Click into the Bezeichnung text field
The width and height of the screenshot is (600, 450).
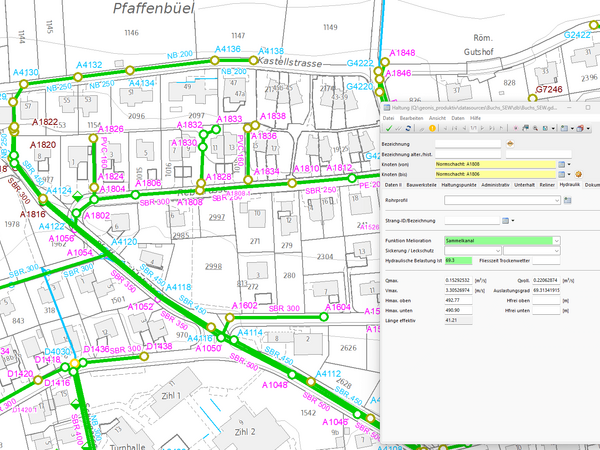[x=468, y=144]
